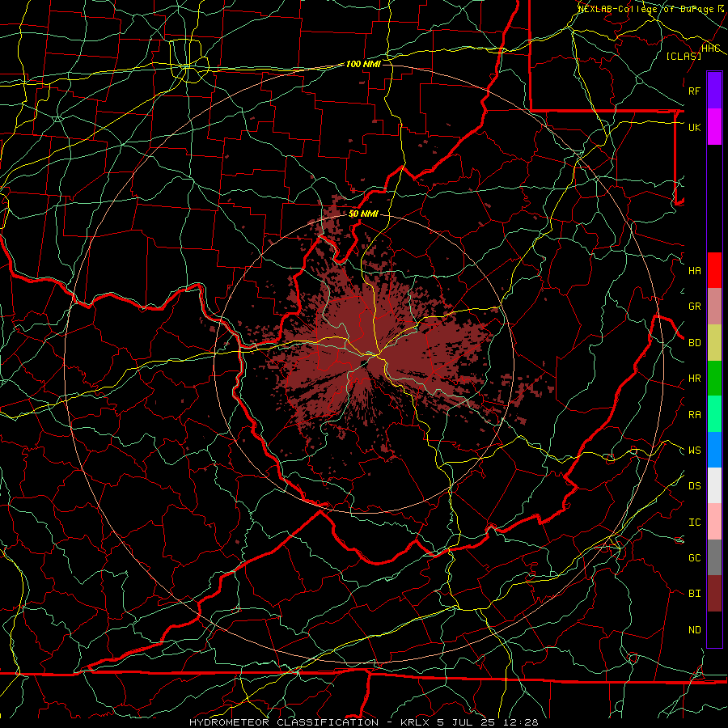Click the IC light-pink legend swatch
Viewport: 728px width, 728px height.
pyautogui.click(x=714, y=522)
